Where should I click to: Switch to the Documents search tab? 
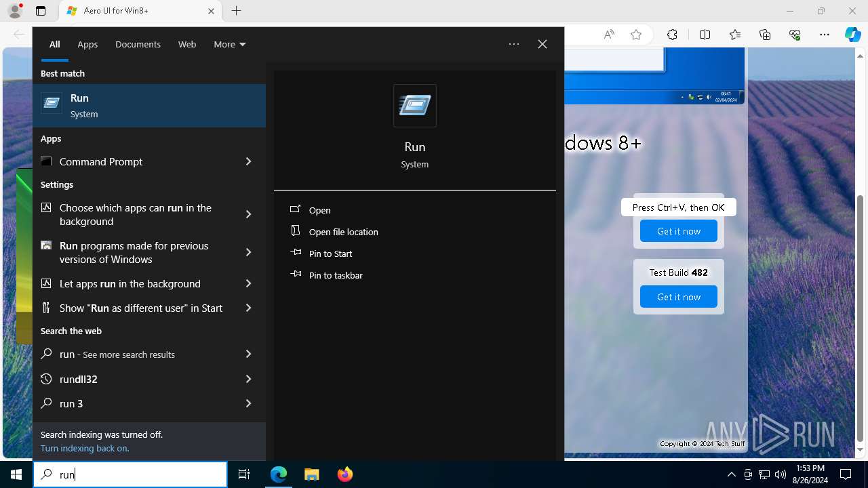click(138, 44)
